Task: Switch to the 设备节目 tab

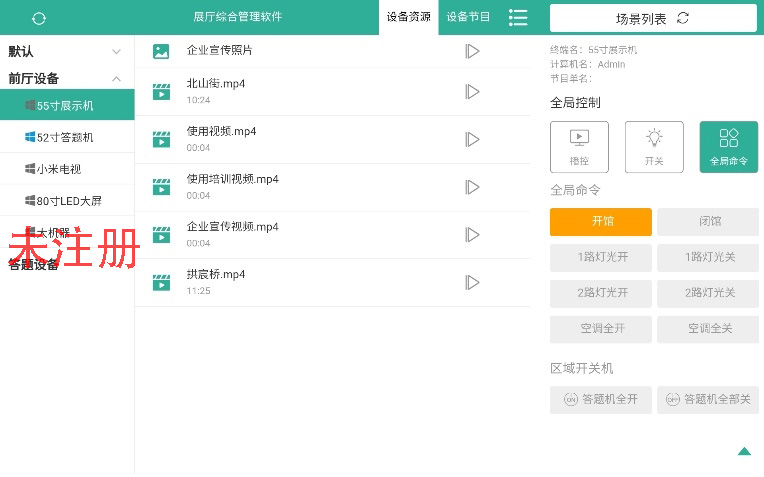Action: (x=468, y=17)
